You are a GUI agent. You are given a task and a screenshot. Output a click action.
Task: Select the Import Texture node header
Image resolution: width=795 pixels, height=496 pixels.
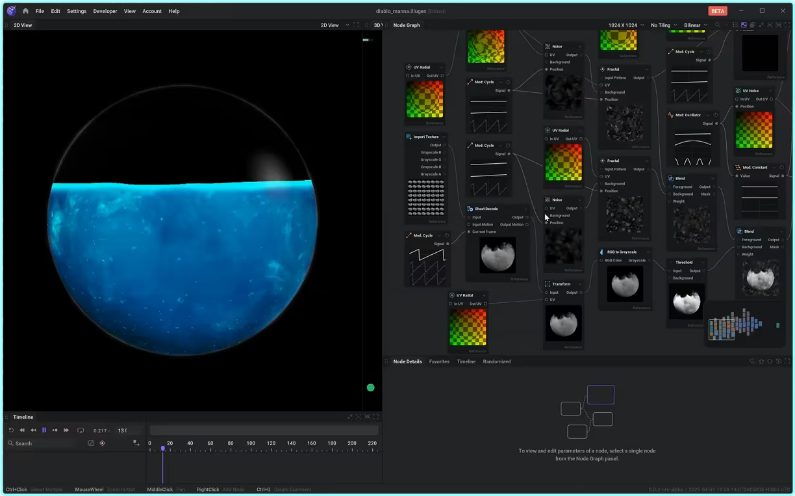(425, 137)
